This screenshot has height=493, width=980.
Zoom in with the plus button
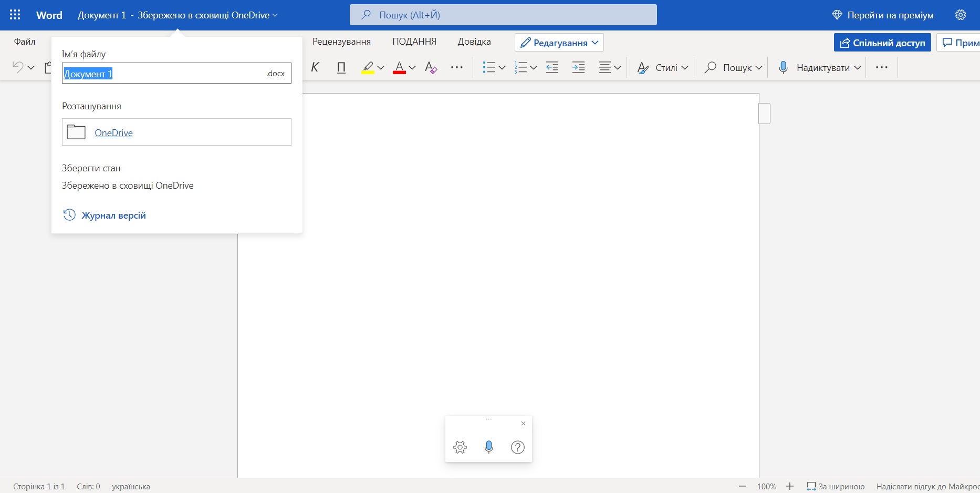click(790, 486)
